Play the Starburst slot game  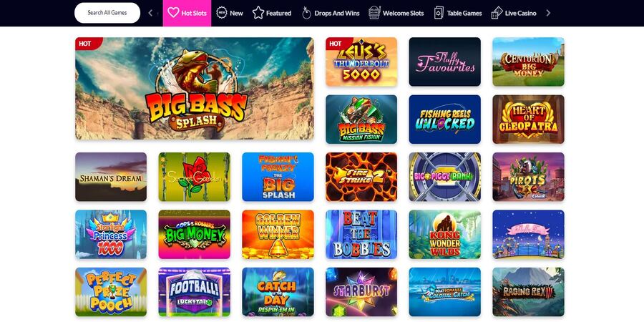coord(361,292)
